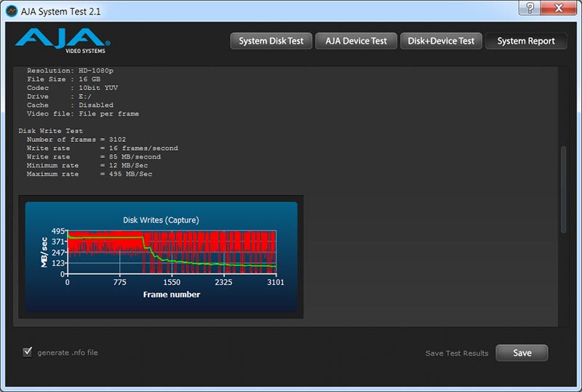The width and height of the screenshot is (582, 392).
Task: Select the 'Resolution: HD-1080p' line
Action: pyautogui.click(x=70, y=71)
